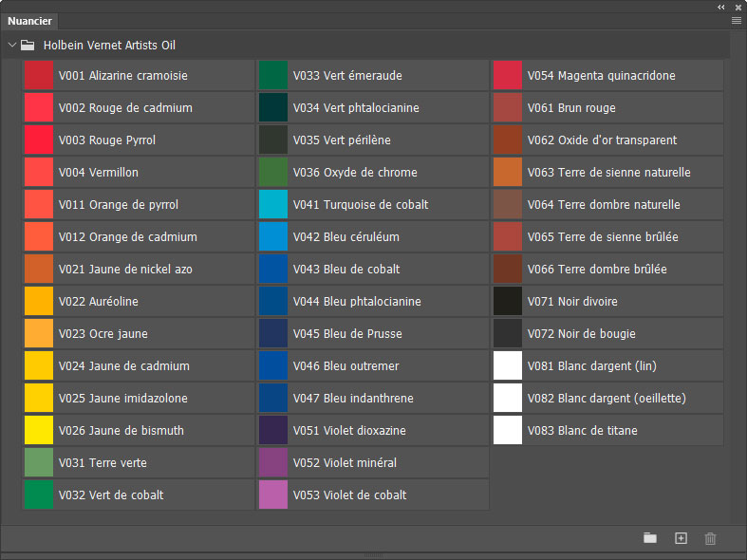Close the Nuancier panel

738,7
